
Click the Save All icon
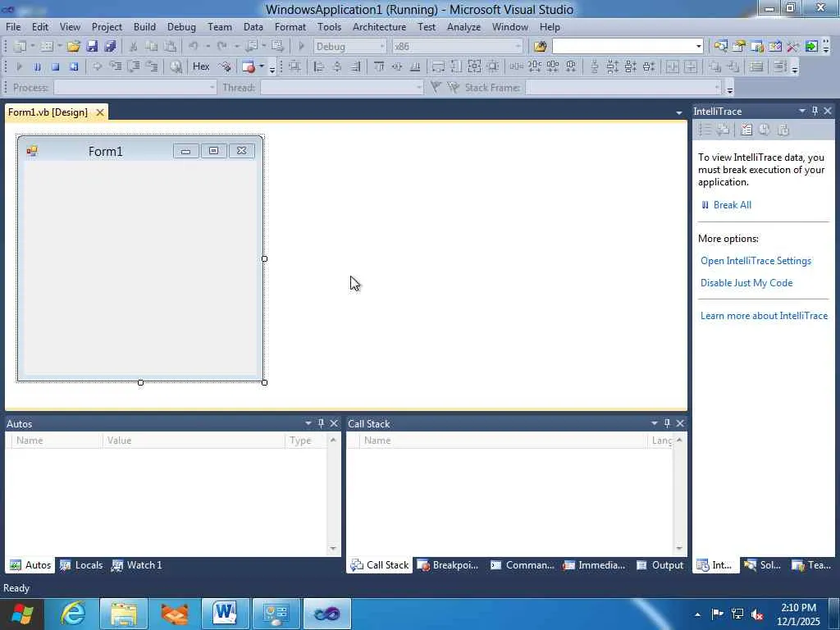coord(111,47)
